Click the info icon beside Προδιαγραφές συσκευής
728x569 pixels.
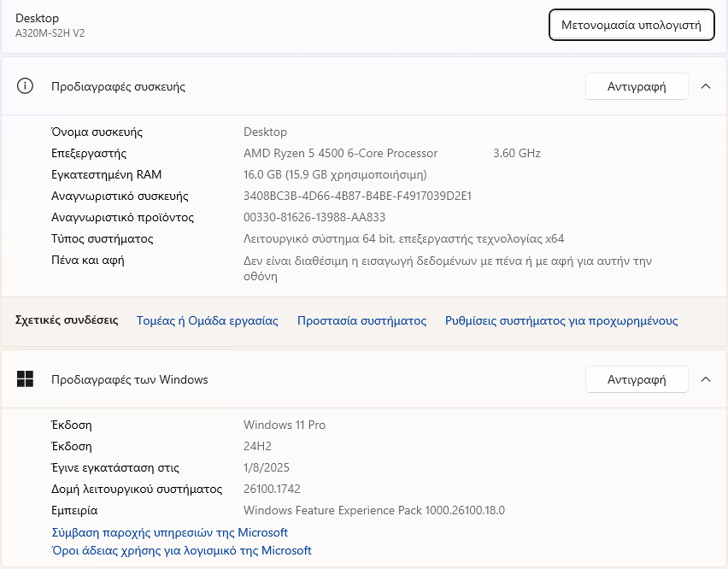click(x=25, y=86)
